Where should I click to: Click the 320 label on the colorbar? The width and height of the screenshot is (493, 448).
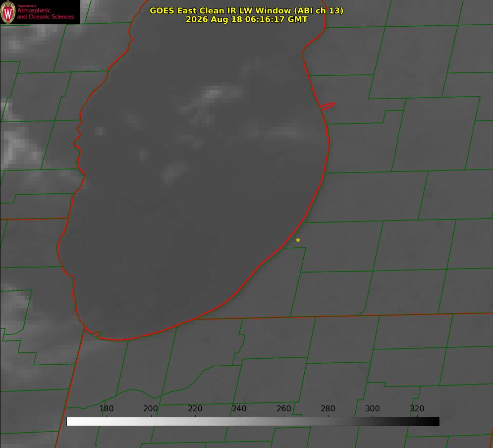417,408
